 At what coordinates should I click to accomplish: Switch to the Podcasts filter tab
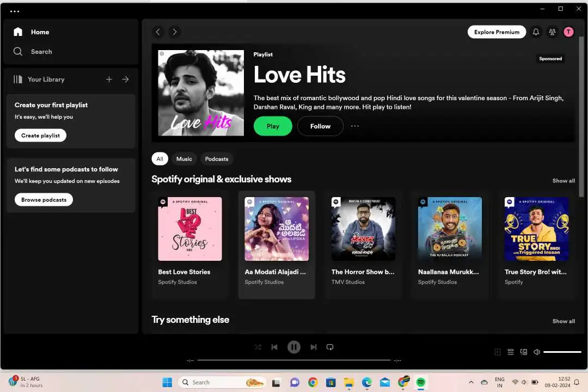216,158
